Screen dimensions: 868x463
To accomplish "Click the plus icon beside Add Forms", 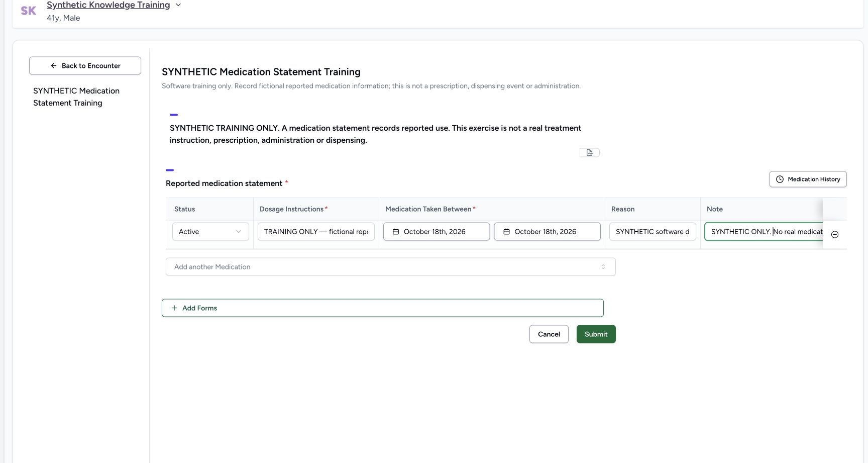I will click(174, 308).
